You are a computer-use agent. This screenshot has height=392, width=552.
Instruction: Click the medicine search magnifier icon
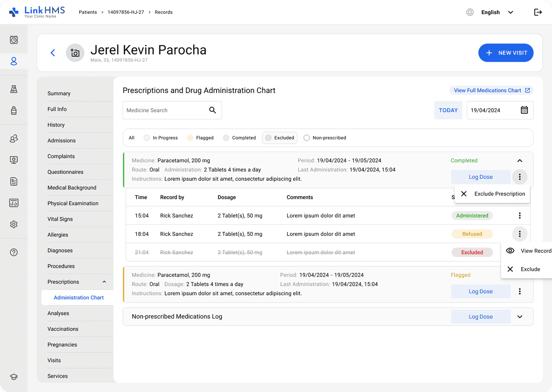pyautogui.click(x=213, y=110)
